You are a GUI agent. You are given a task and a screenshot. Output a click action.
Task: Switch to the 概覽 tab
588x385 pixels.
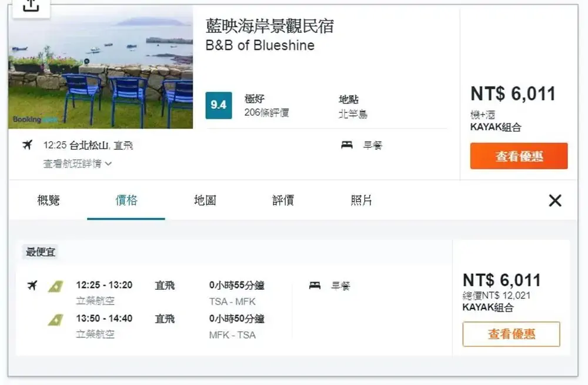click(x=49, y=200)
